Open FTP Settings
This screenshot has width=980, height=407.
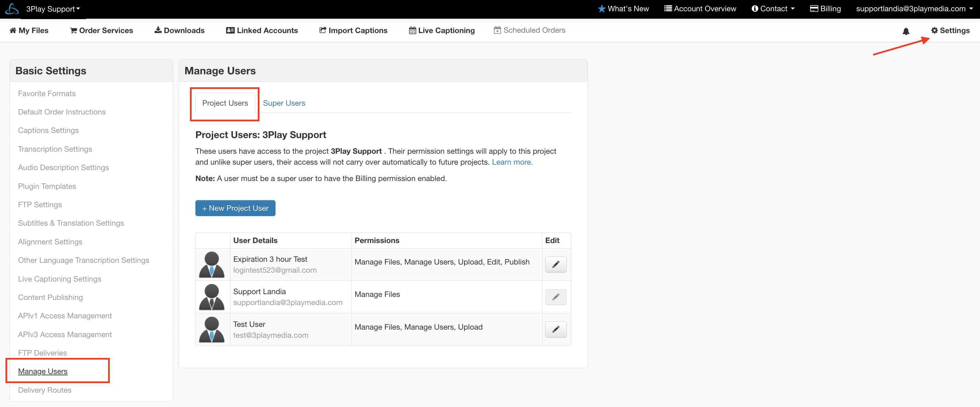(40, 205)
